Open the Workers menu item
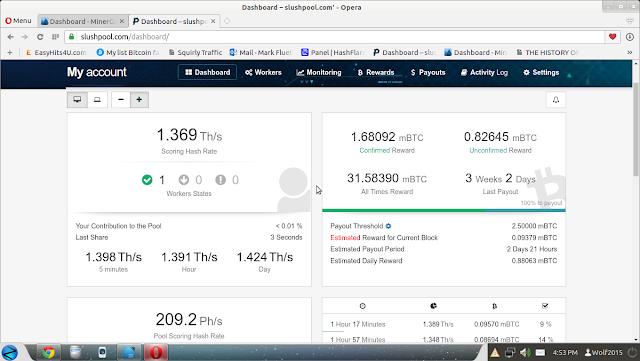Viewport: 640px width, 361px height. coord(263,72)
